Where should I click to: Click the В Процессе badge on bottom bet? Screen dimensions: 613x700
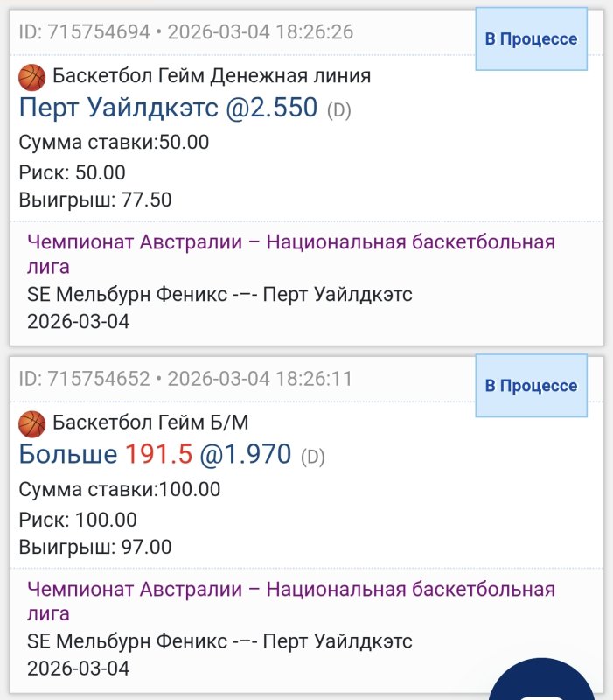[530, 383]
